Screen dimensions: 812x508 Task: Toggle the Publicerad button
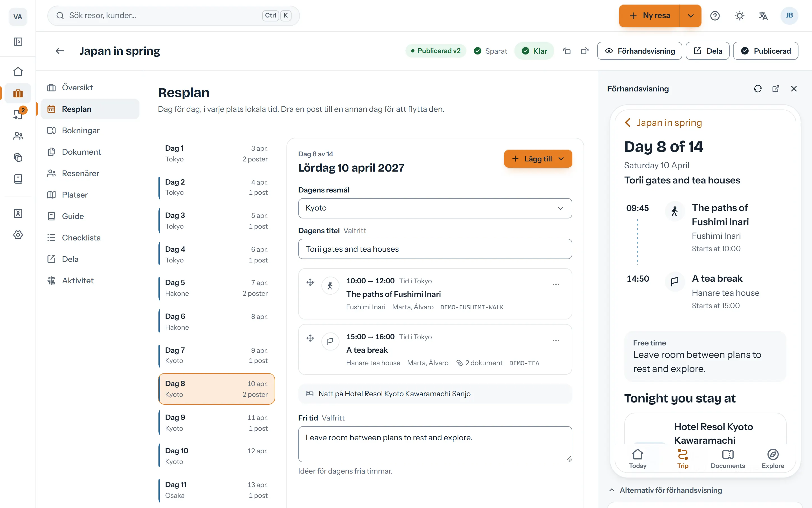[x=765, y=51]
